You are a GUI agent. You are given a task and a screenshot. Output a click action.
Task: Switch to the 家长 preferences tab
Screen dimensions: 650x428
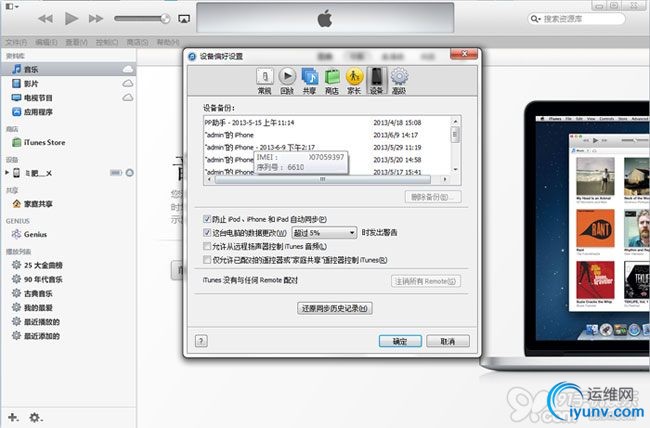[x=354, y=81]
